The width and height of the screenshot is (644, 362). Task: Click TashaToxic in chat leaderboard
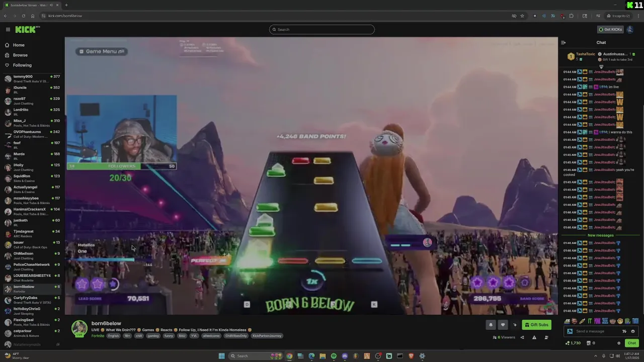pyautogui.click(x=585, y=54)
